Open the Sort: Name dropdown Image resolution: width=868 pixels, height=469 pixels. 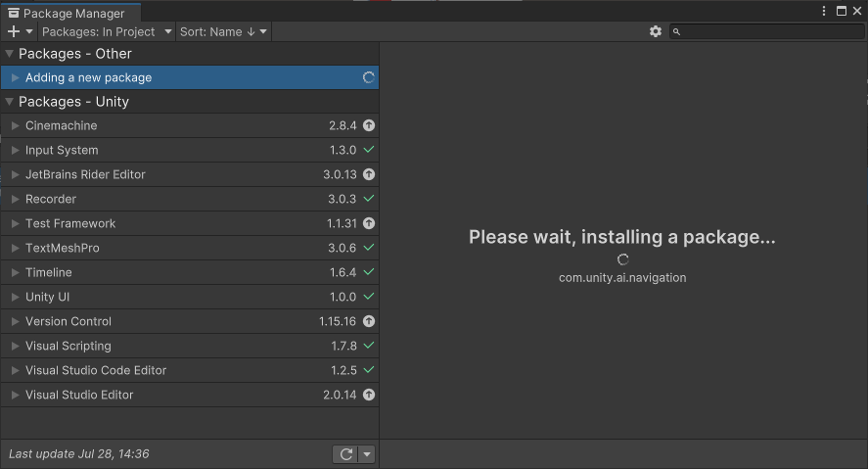click(224, 31)
